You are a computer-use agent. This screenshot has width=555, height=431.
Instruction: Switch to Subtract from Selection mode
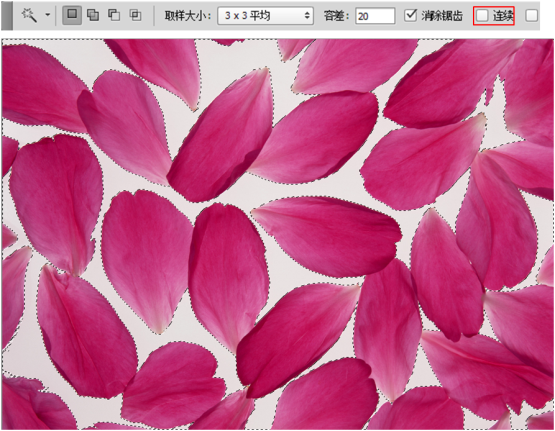114,15
